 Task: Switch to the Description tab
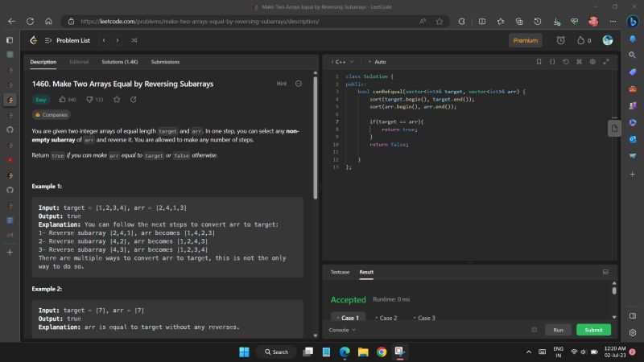point(43,62)
